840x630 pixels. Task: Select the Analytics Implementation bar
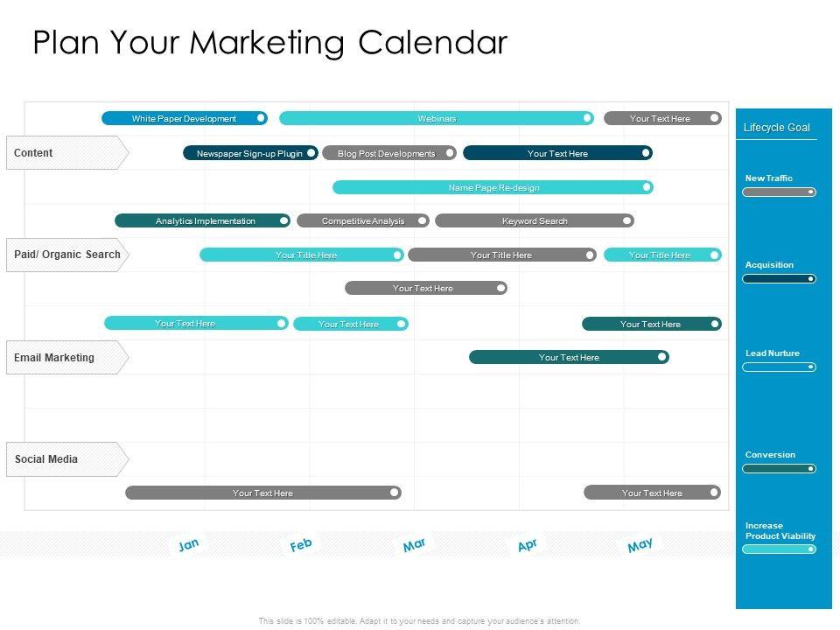(x=202, y=221)
